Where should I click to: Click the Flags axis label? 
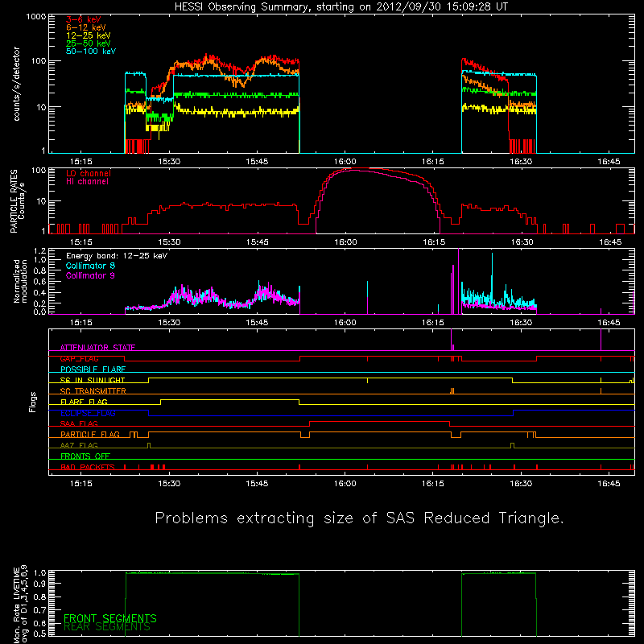(x=32, y=402)
